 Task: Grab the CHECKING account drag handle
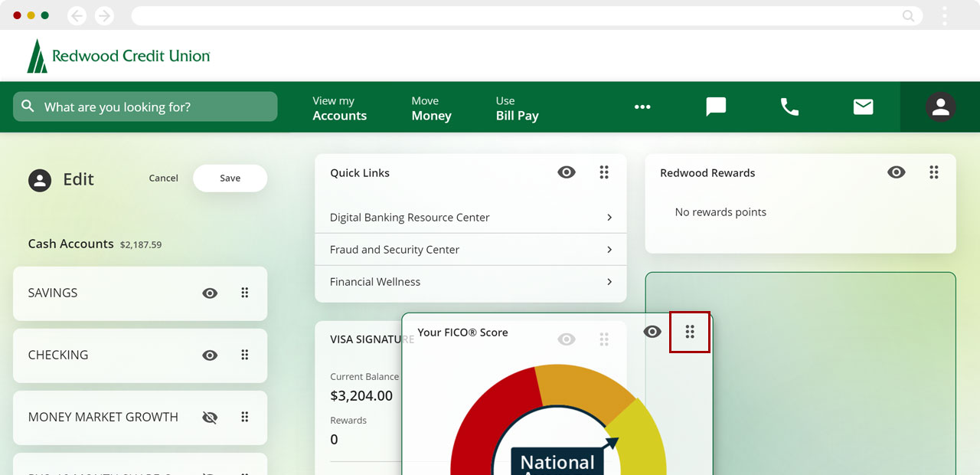click(245, 355)
